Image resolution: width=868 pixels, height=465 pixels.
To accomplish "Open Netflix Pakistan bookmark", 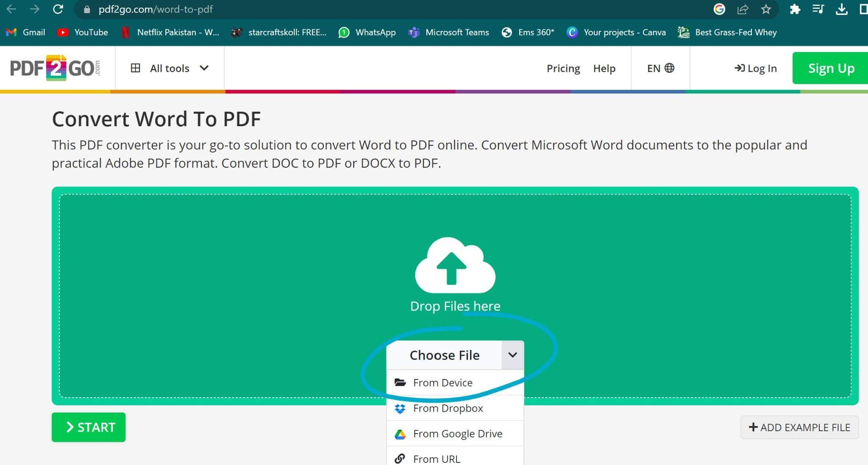I will click(x=170, y=32).
